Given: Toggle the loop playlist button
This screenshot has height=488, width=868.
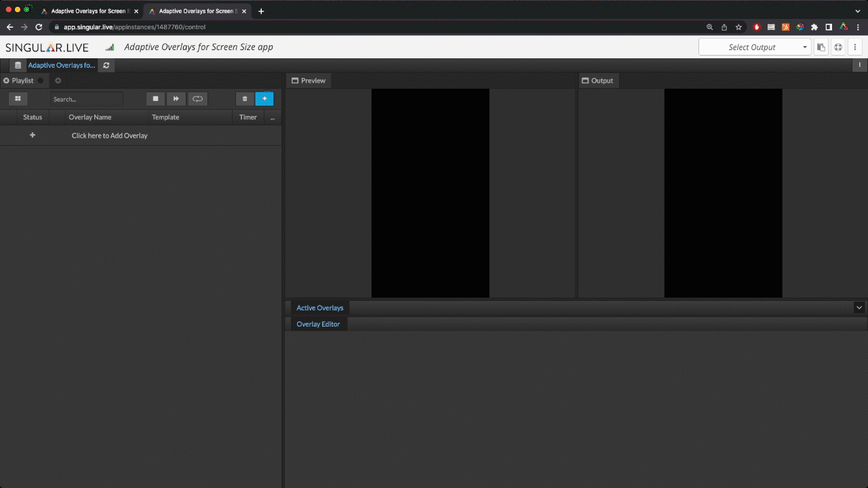Looking at the screenshot, I should tap(197, 99).
